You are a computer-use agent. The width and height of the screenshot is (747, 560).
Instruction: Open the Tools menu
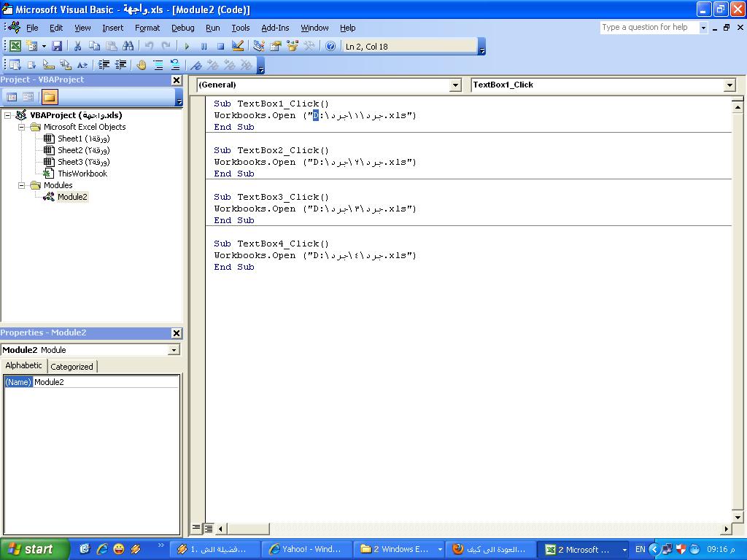[x=241, y=28]
